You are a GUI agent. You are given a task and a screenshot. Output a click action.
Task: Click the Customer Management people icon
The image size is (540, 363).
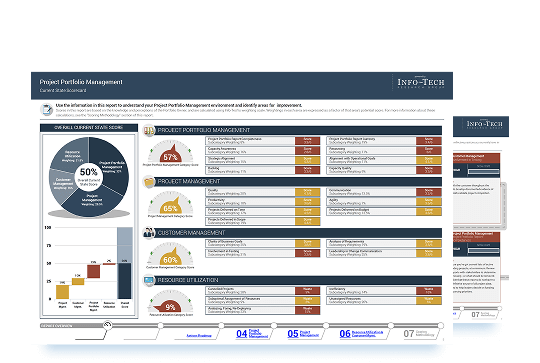click(149, 233)
